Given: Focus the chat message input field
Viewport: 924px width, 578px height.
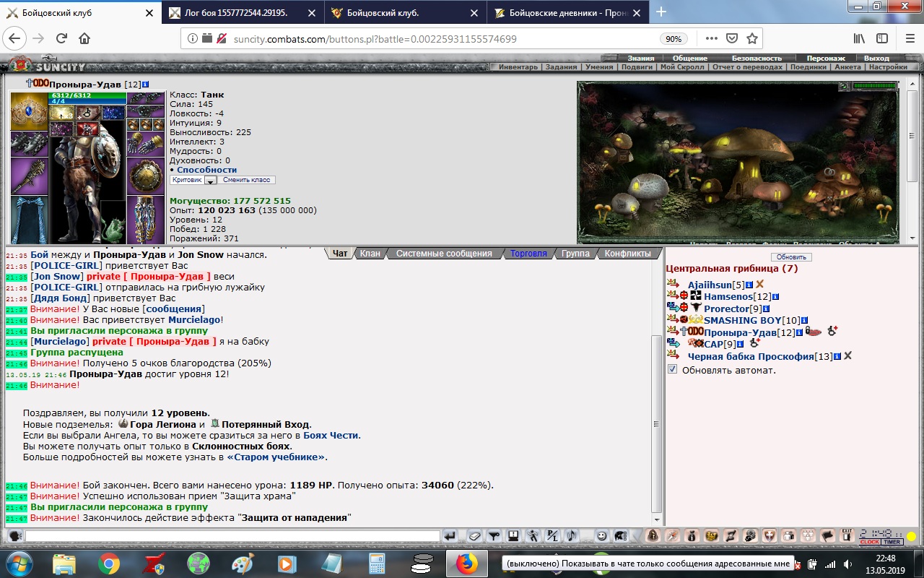Looking at the screenshot, I should tap(232, 536).
